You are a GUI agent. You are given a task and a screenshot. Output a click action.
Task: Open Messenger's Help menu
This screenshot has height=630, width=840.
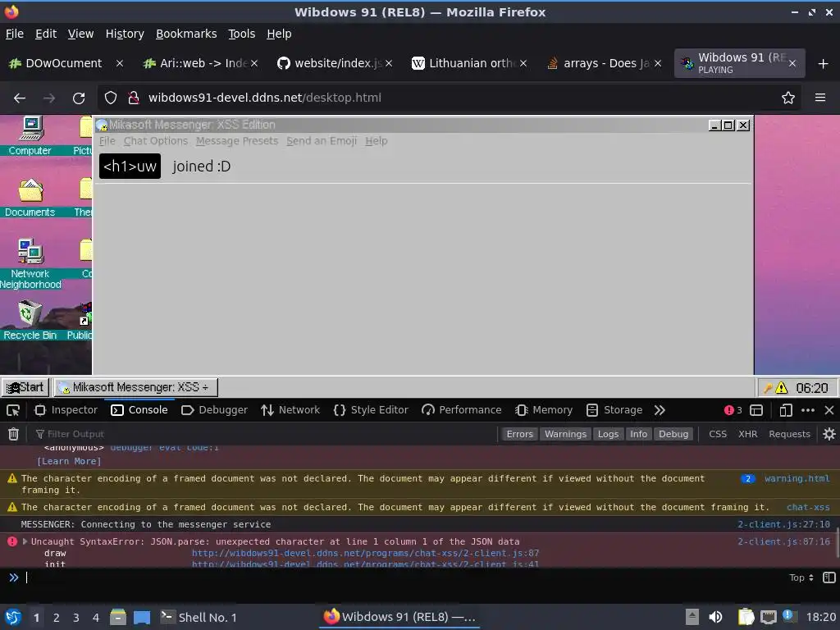click(x=376, y=141)
